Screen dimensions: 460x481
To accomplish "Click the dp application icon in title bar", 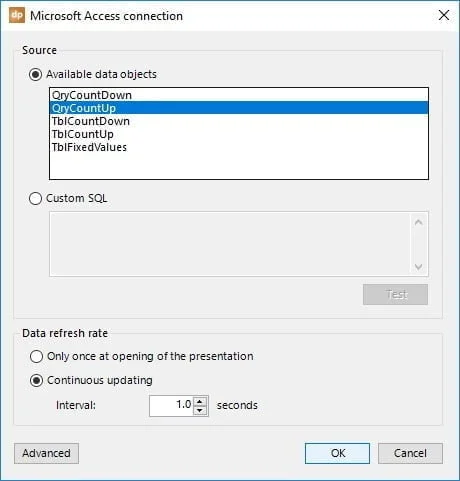I will pos(17,15).
